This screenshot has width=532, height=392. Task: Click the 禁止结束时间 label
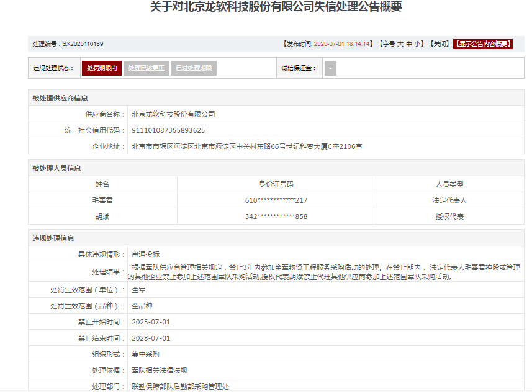(101, 339)
